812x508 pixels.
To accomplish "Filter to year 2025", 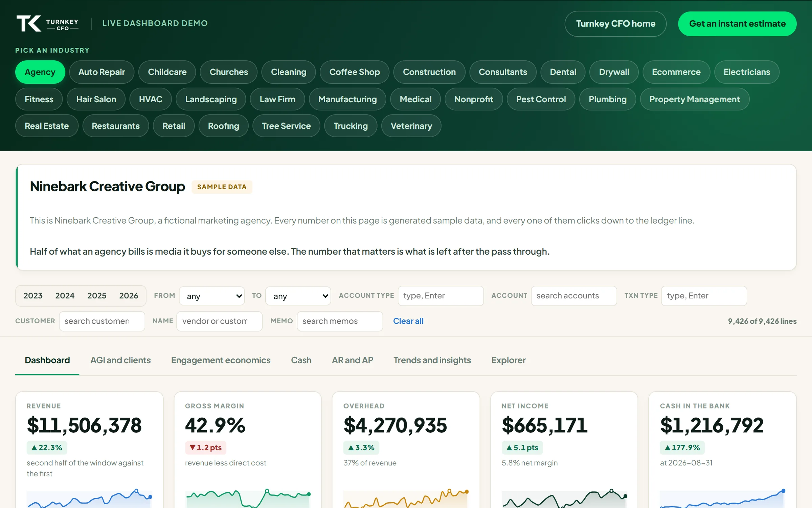I will [97, 296].
